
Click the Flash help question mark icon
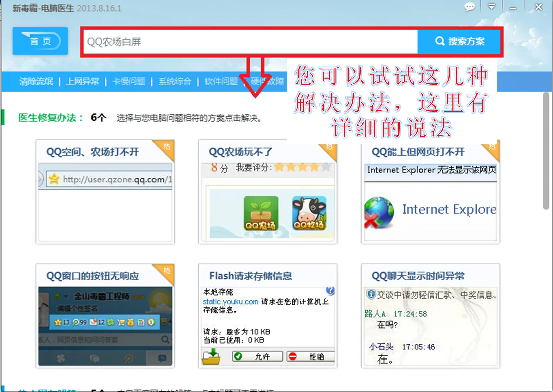tap(330, 291)
